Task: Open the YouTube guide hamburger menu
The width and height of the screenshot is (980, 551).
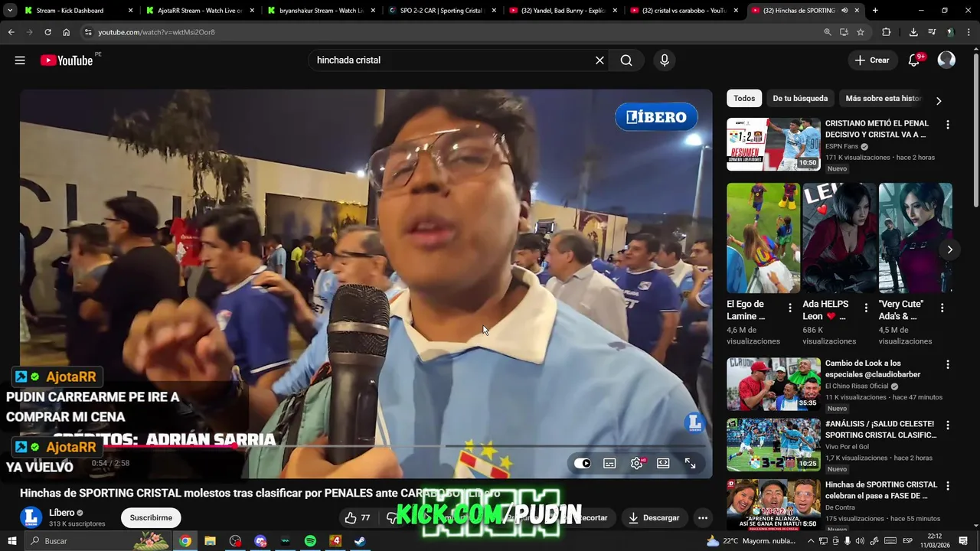Action: click(x=20, y=60)
